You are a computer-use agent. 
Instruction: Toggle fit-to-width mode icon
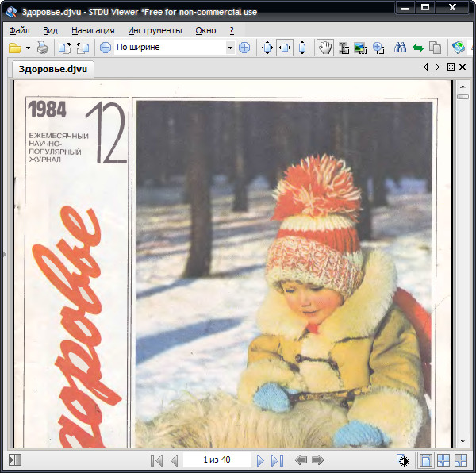285,48
